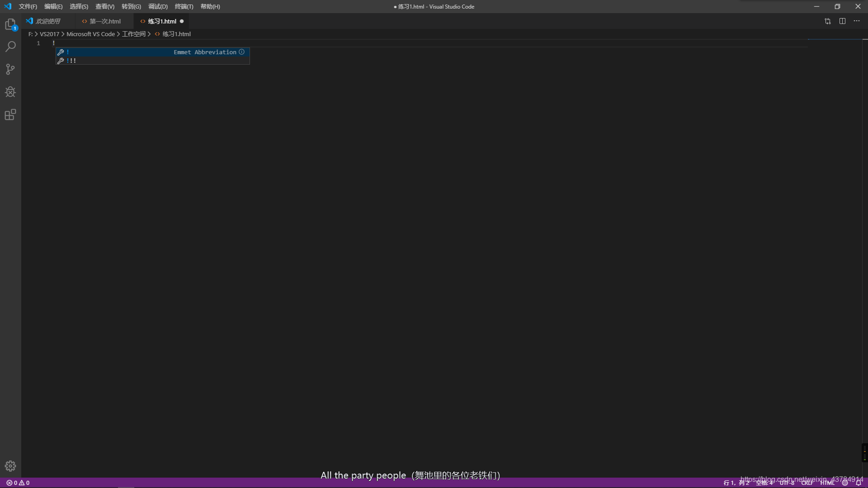Viewport: 868px width, 488px height.
Task: Change the UTF-8 file encoding
Action: click(x=787, y=483)
